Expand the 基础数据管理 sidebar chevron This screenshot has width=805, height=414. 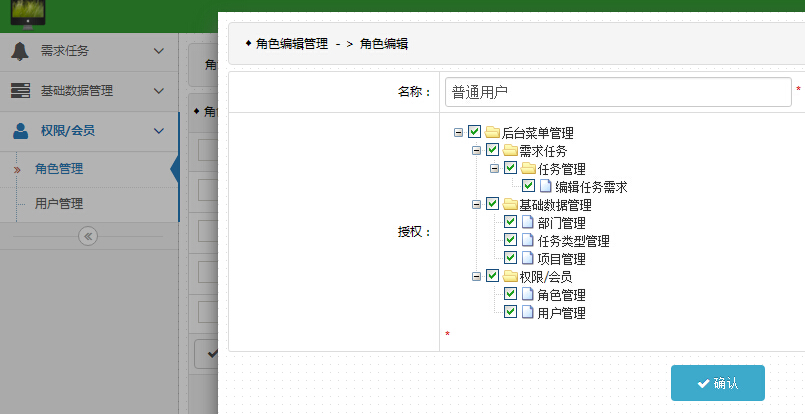159,91
